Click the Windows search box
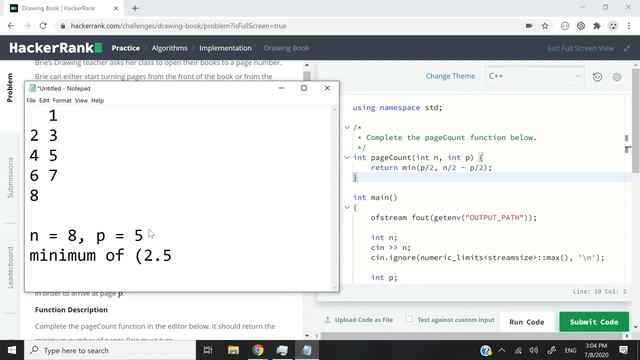The width and height of the screenshot is (640, 360). 110,350
